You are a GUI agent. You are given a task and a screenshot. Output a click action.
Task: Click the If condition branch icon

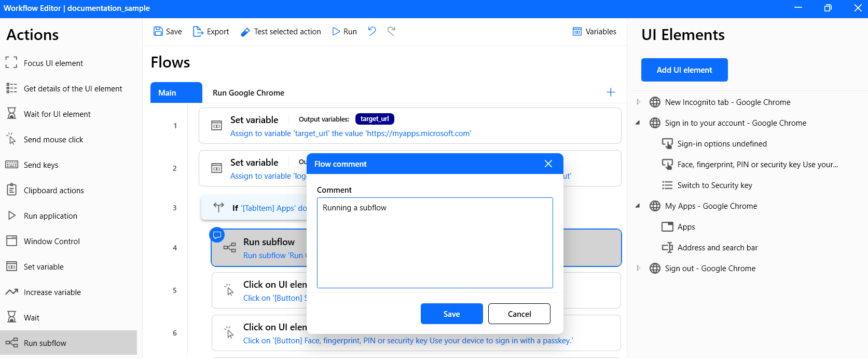click(219, 208)
